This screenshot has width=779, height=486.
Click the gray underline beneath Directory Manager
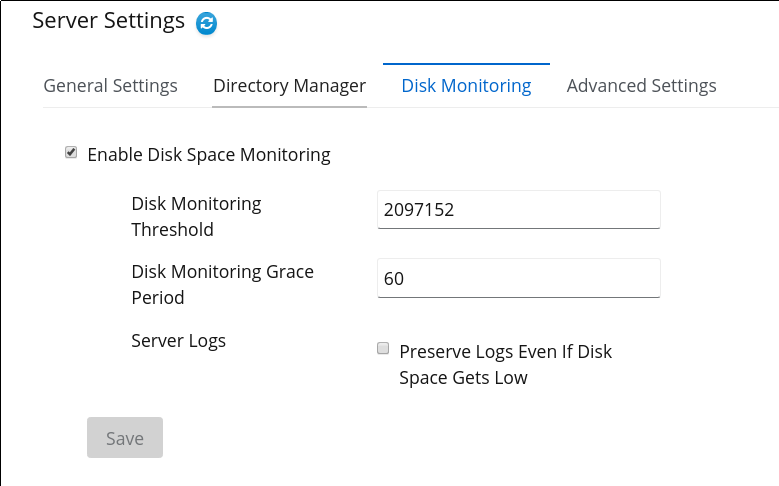click(289, 106)
